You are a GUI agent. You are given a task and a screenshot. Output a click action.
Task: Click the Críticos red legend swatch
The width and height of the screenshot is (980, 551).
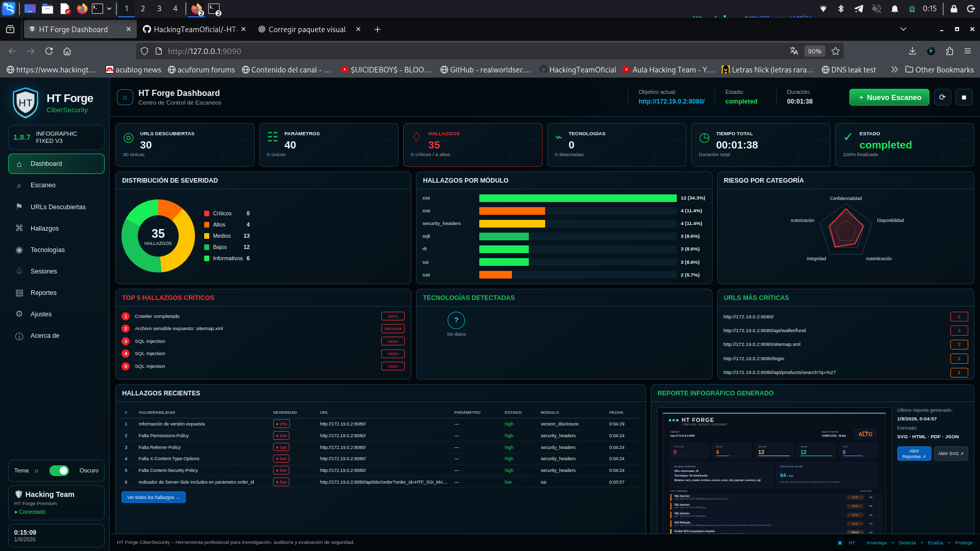[x=207, y=214]
